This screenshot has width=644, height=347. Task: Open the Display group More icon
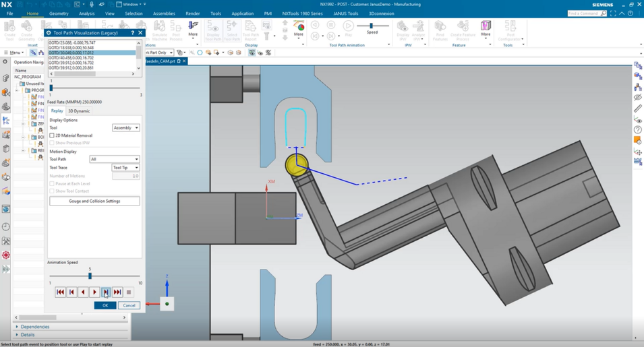299,29
